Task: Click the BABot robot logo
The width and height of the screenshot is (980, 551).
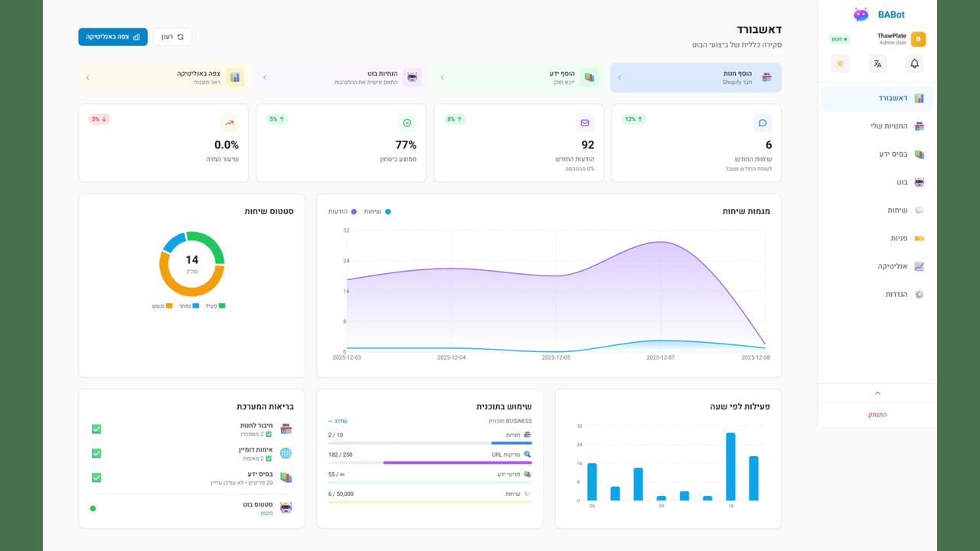Action: (x=861, y=15)
